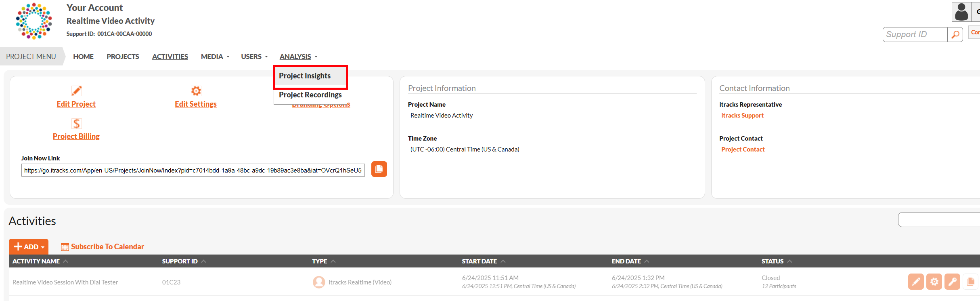This screenshot has width=980, height=301.
Task: Open the USERS dropdown menu
Action: tap(254, 57)
